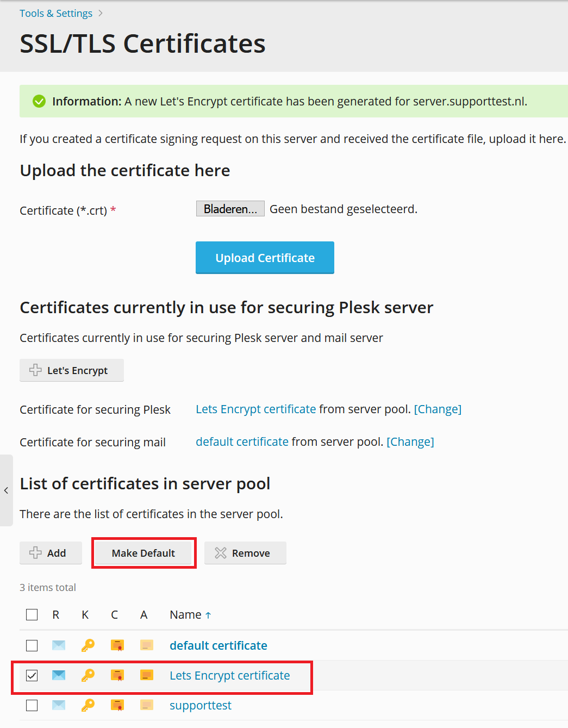Click the certificate icon in the supporttest row
Viewport: 568px width, 728px height.
click(117, 705)
